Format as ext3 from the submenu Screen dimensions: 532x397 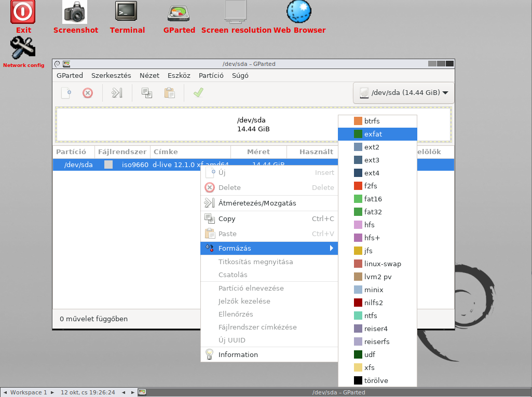click(377, 160)
